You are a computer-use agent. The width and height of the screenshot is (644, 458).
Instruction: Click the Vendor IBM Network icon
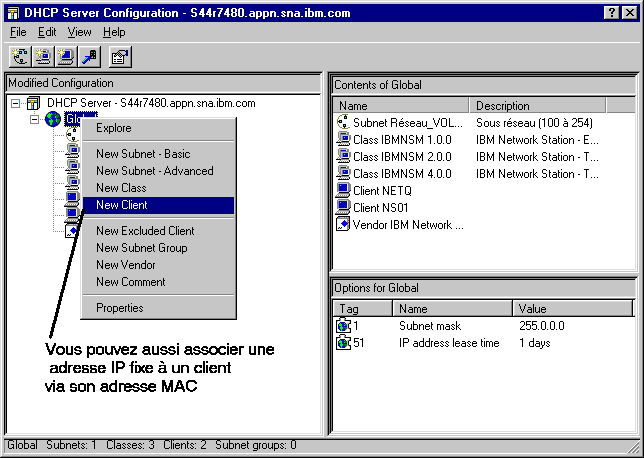point(343,224)
